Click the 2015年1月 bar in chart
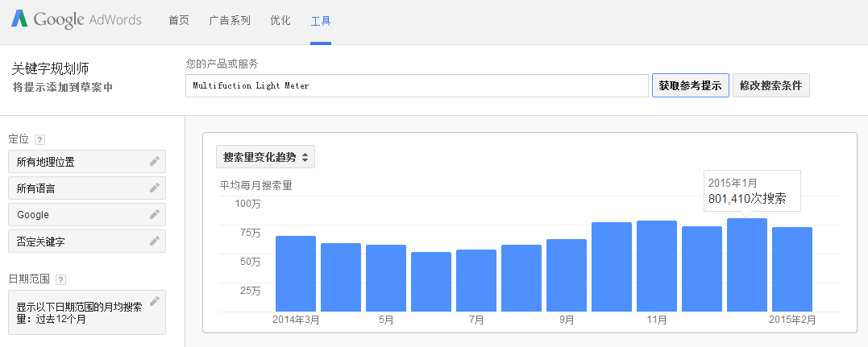 point(746,265)
